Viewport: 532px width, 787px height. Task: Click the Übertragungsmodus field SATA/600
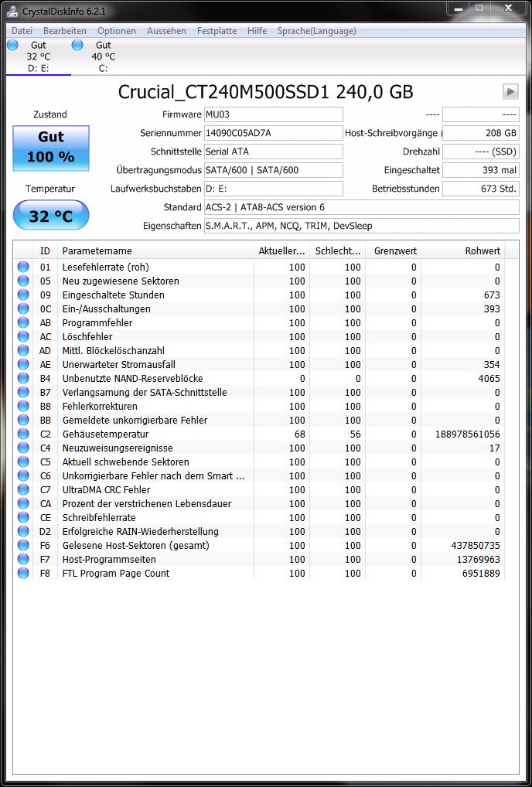pos(274,170)
